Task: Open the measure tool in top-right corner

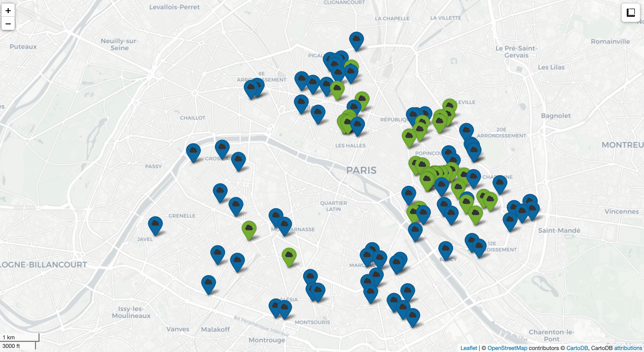Action: point(631,12)
